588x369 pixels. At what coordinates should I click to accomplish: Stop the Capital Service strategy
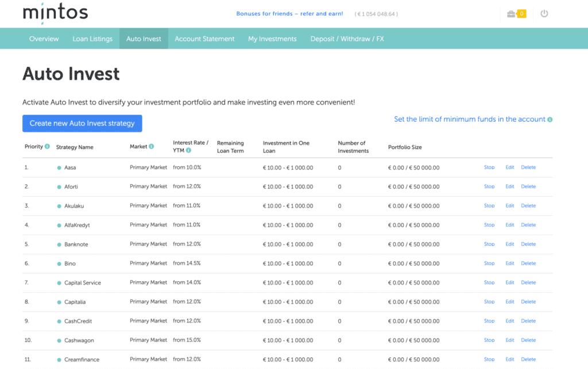[x=489, y=282]
